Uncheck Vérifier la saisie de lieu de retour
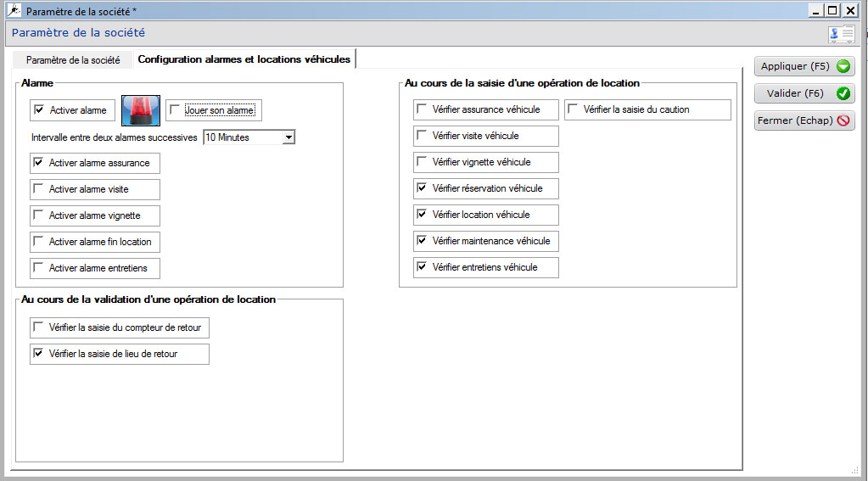This screenshot has width=868, height=481. click(38, 353)
